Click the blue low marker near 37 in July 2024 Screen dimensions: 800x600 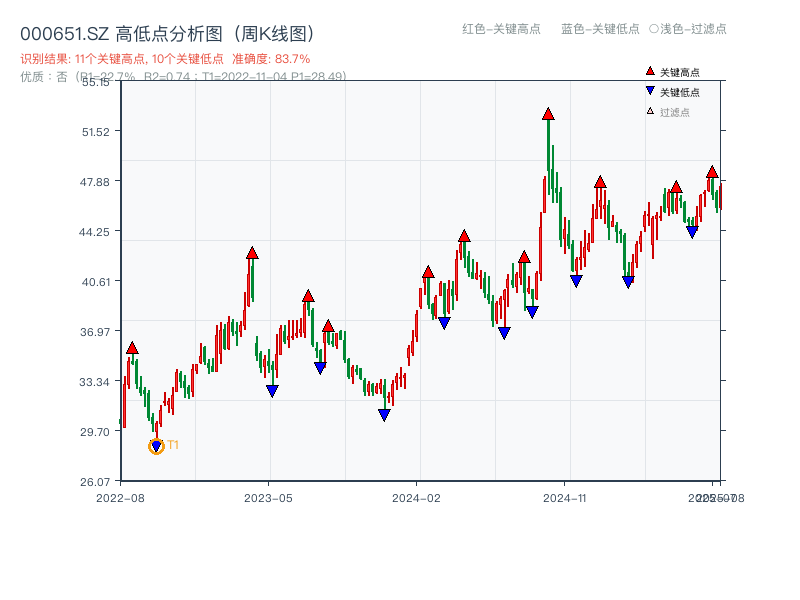pyautogui.click(x=504, y=333)
